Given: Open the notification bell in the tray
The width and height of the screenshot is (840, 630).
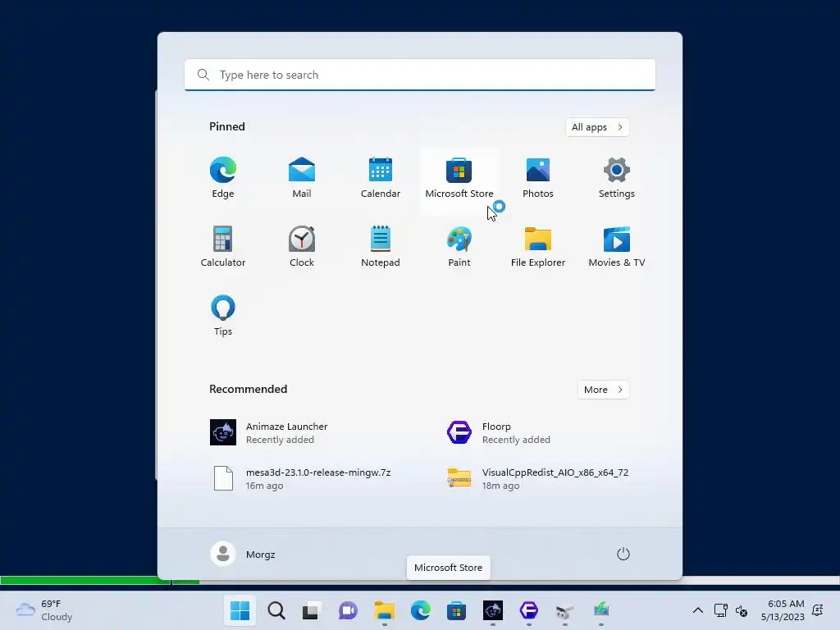Looking at the screenshot, I should [x=818, y=610].
